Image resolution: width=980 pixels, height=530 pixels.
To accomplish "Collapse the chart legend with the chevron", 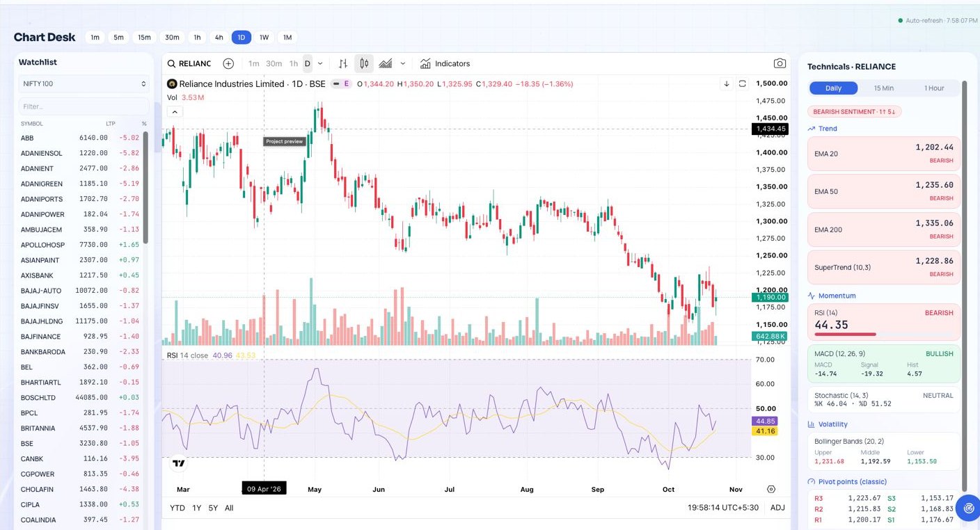I will pos(175,112).
